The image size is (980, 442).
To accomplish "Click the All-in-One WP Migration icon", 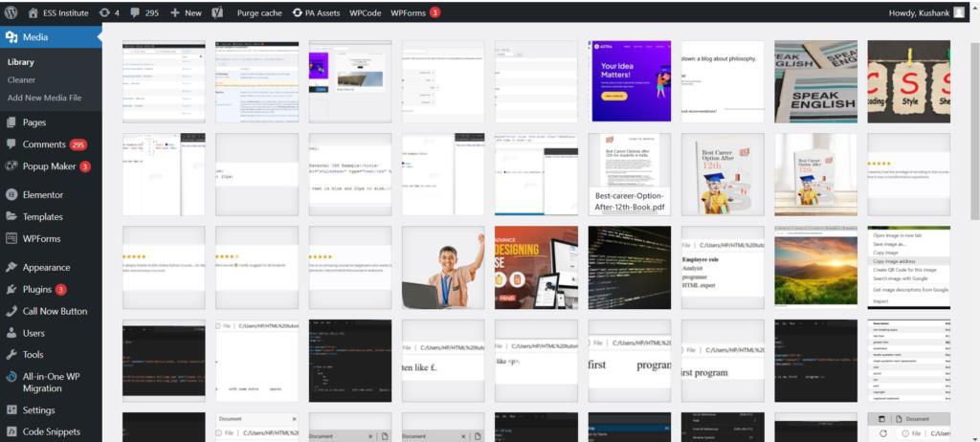I will coord(11,377).
